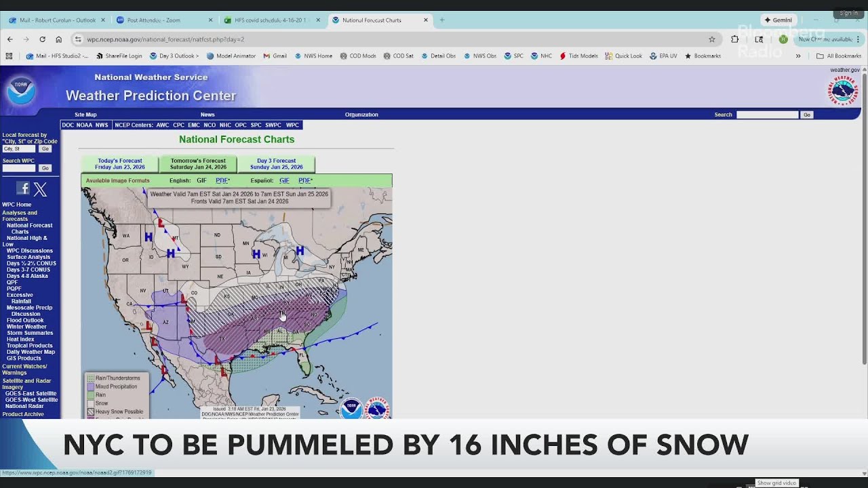Open the Tropical Products sidebar link
Image resolution: width=868 pixels, height=488 pixels.
tap(30, 346)
